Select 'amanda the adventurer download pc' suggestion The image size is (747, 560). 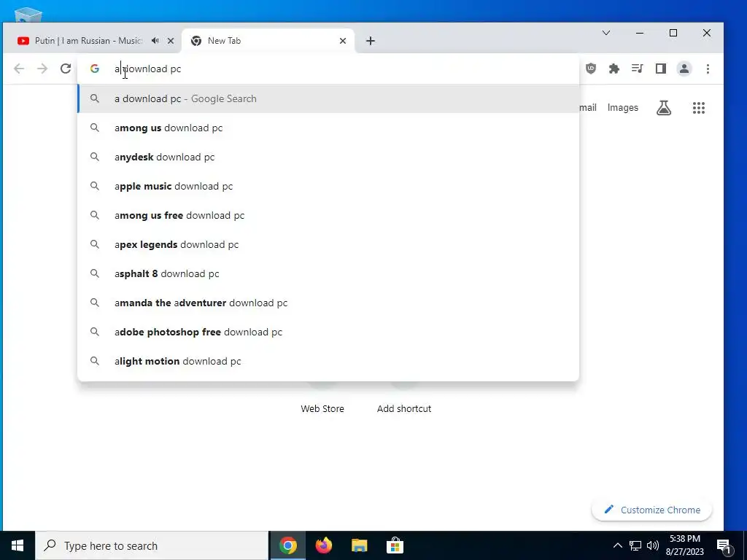[328, 303]
